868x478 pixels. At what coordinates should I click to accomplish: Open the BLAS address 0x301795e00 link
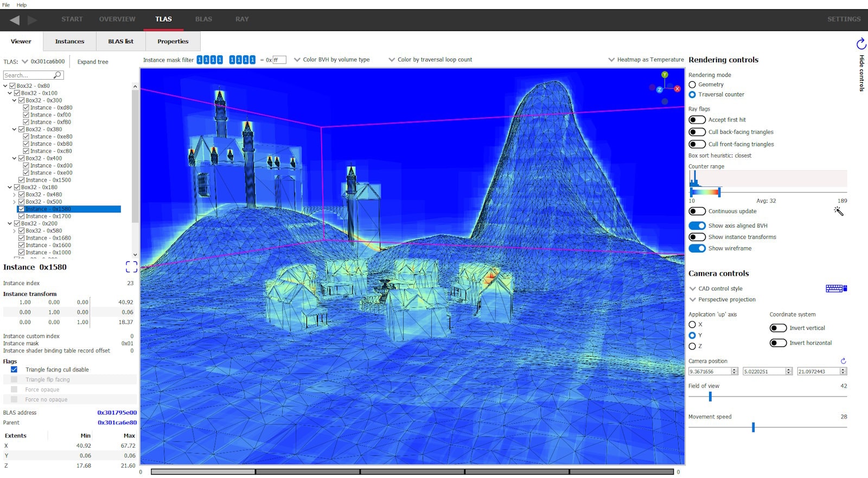pos(117,412)
